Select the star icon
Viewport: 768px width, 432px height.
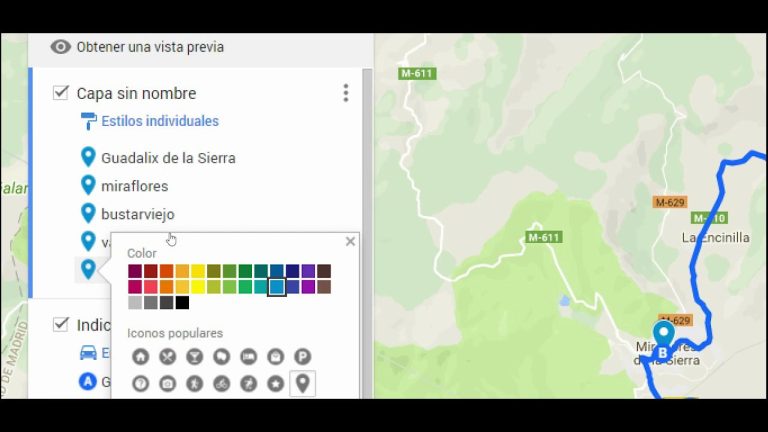click(x=275, y=384)
